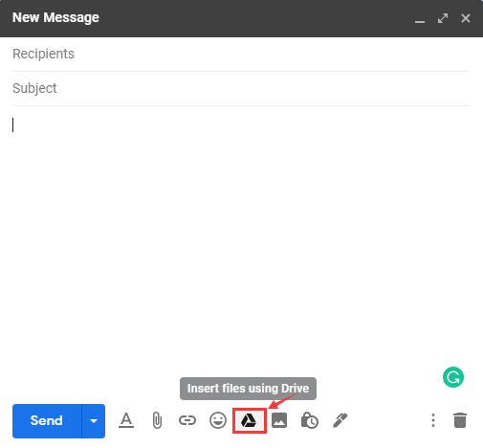Click the New Message title bar text
Screen dimensions: 483x448
click(55, 17)
